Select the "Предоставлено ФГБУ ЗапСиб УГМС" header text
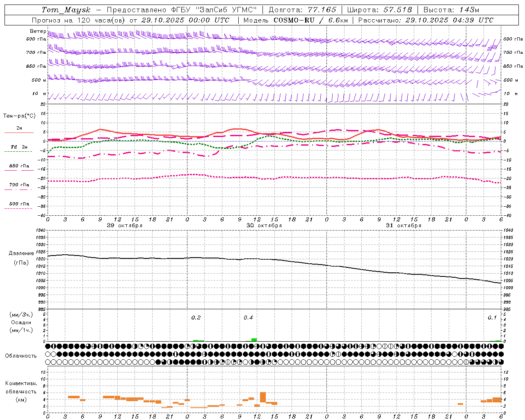This screenshot has height=420, width=525. tap(182, 10)
